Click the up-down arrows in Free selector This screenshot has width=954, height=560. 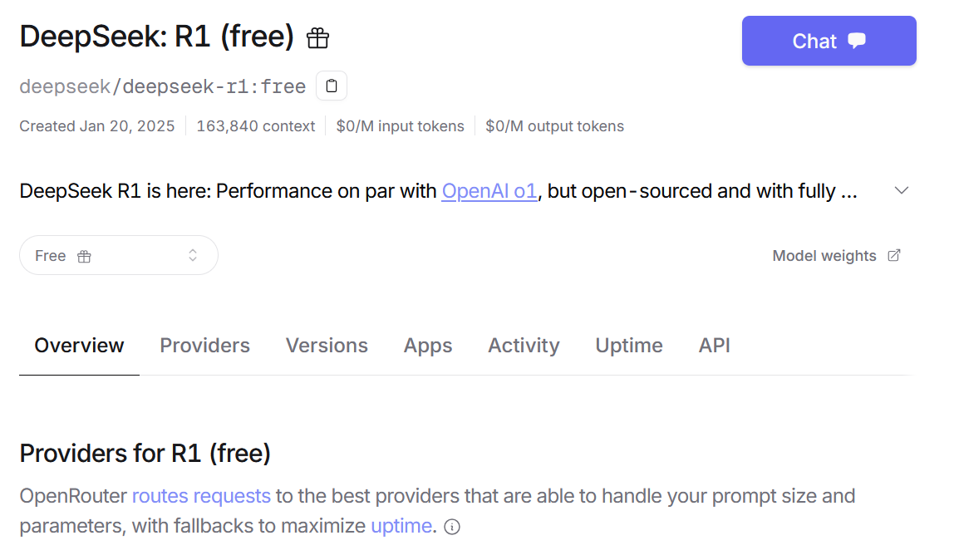coord(193,255)
